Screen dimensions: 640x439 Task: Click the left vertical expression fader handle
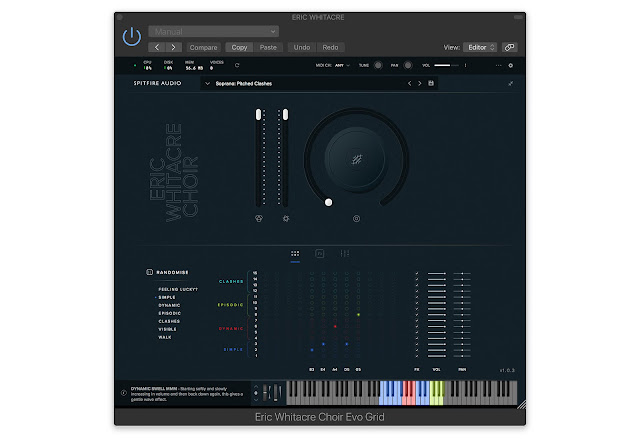(x=258, y=115)
